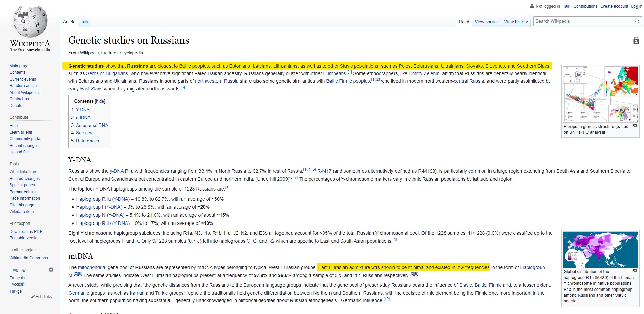
Task: Open the Contributions link in the header
Action: click(585, 6)
